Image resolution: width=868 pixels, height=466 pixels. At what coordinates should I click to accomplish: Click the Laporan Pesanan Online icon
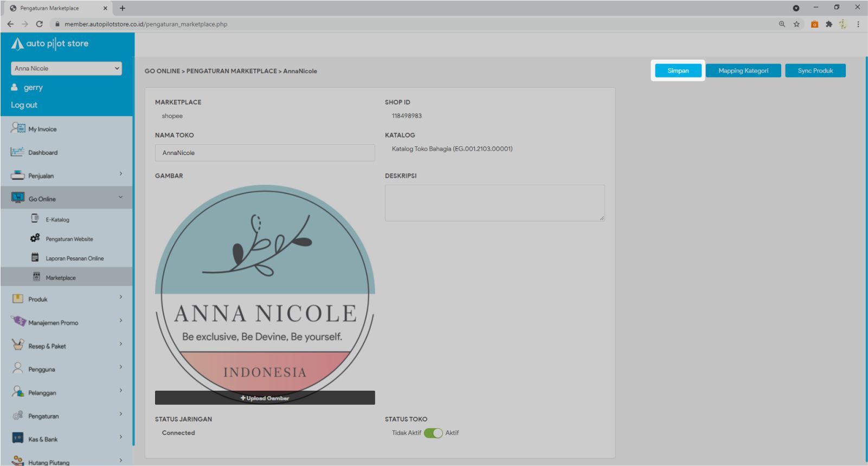(35, 257)
